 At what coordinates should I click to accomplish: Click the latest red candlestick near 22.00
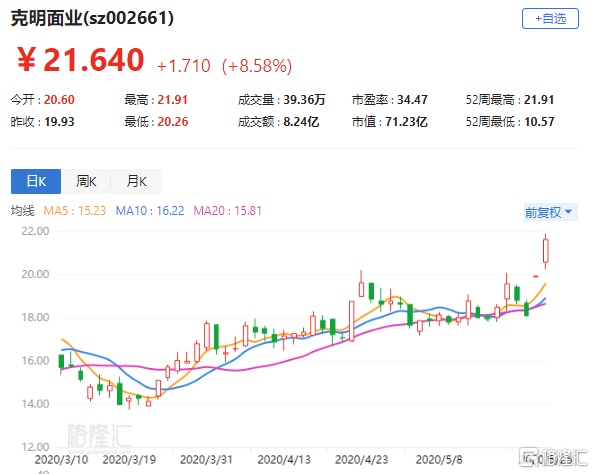point(546,251)
